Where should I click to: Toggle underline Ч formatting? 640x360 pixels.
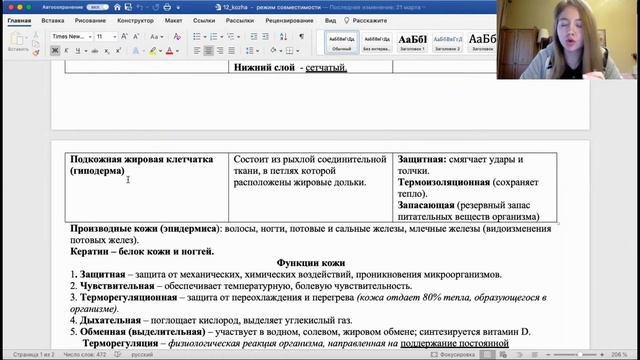point(77,51)
